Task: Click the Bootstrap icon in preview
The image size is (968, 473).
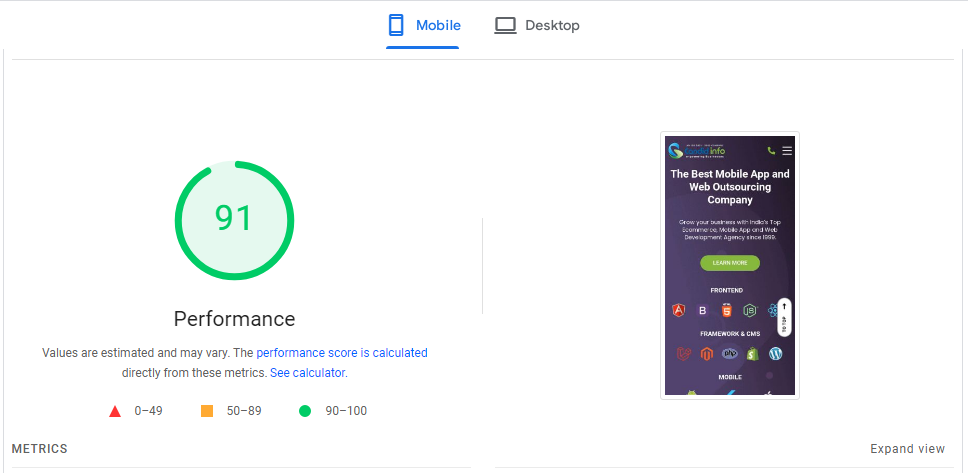Action: click(703, 311)
